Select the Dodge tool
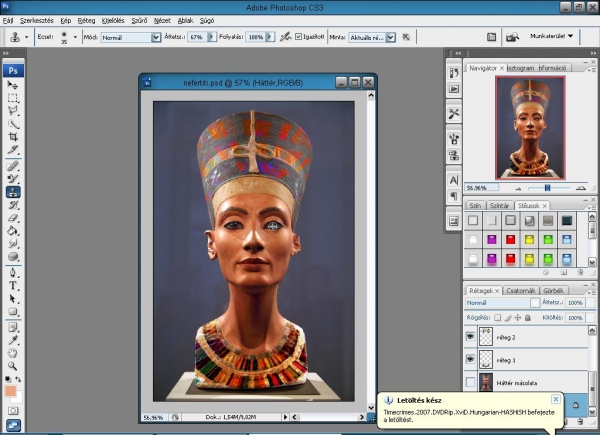This screenshot has width=600, height=435. (13, 257)
